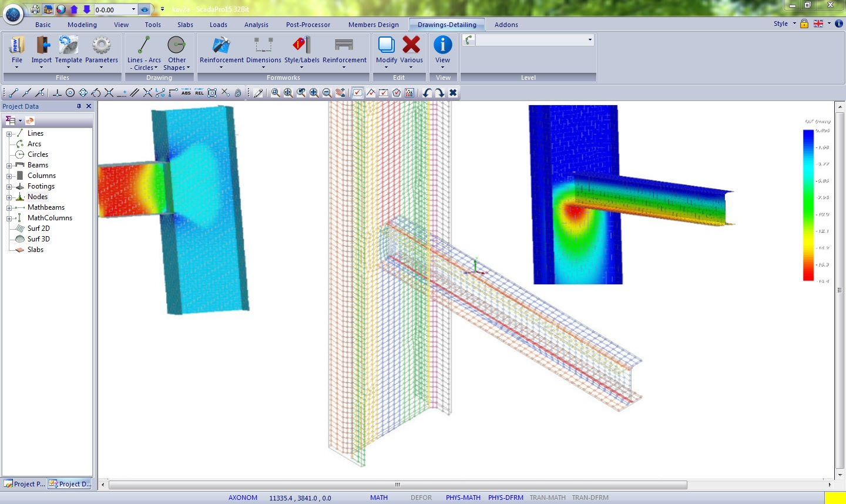
Task: Click the horizontal scrollbar under the viewport
Action: point(397,485)
